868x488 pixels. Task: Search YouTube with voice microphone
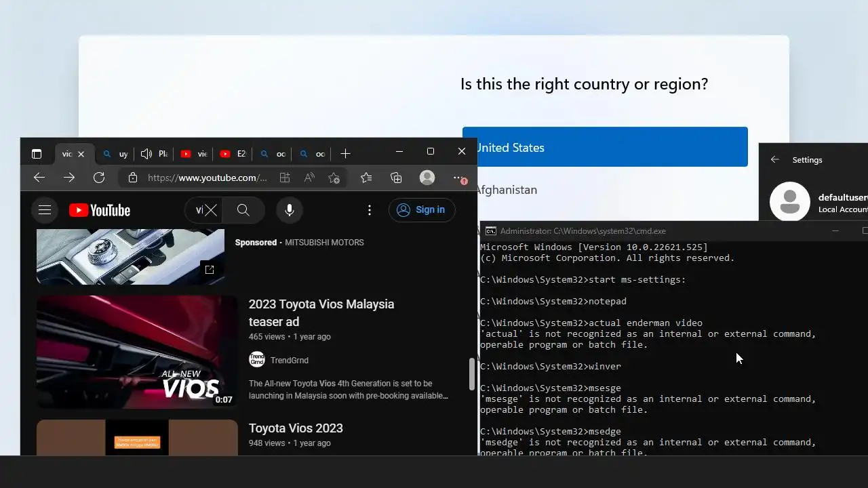(290, 210)
